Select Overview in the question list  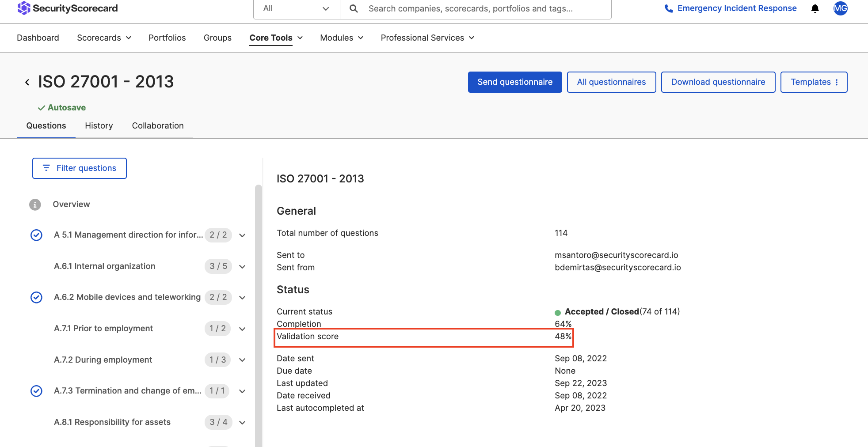[71, 205]
